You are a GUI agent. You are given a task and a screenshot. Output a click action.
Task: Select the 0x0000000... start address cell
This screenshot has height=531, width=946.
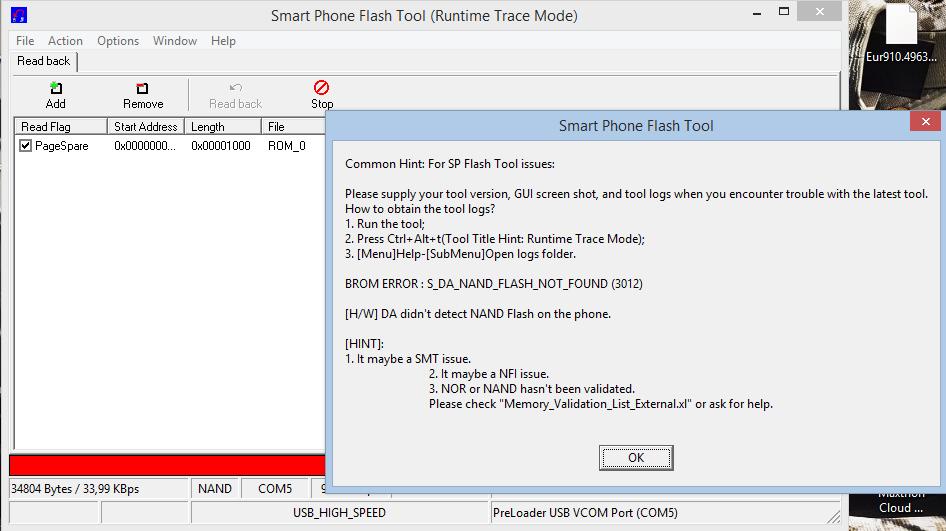coord(145,145)
